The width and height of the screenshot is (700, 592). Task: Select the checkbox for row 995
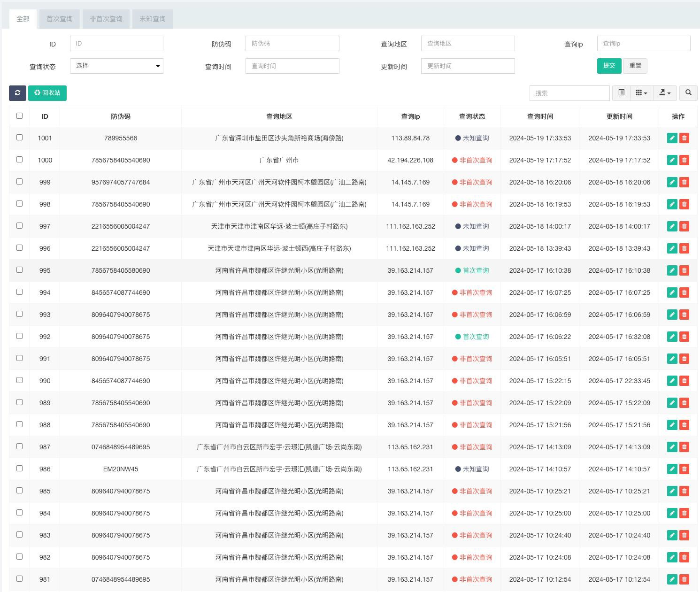click(19, 269)
